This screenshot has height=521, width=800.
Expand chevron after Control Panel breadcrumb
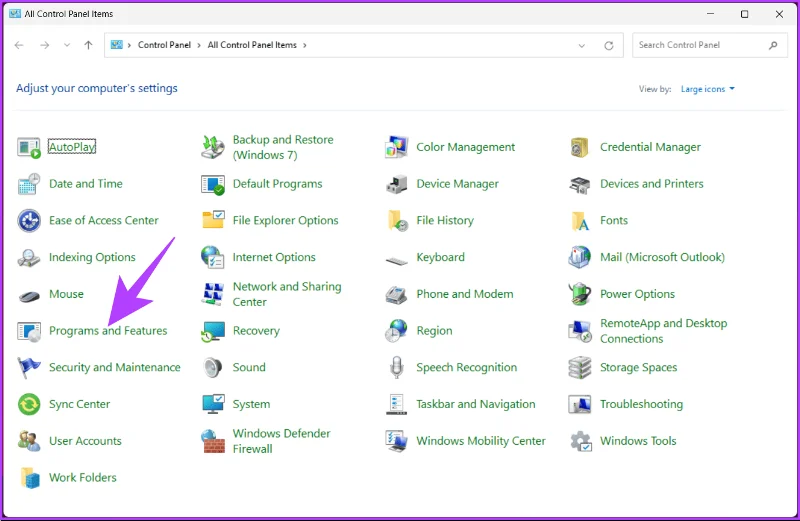(x=199, y=45)
